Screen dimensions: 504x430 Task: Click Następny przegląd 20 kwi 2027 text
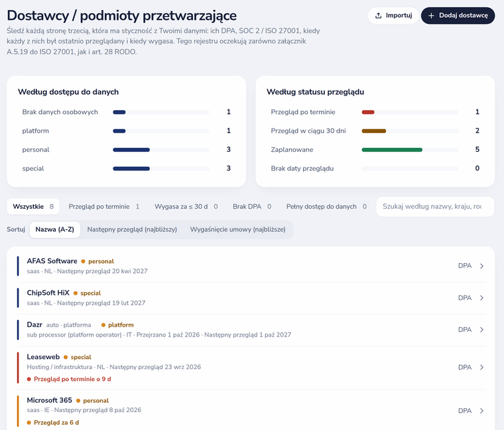102,271
